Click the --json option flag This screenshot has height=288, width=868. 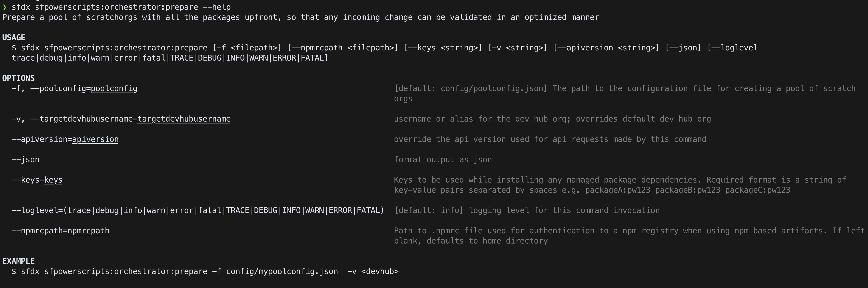pyautogui.click(x=26, y=160)
